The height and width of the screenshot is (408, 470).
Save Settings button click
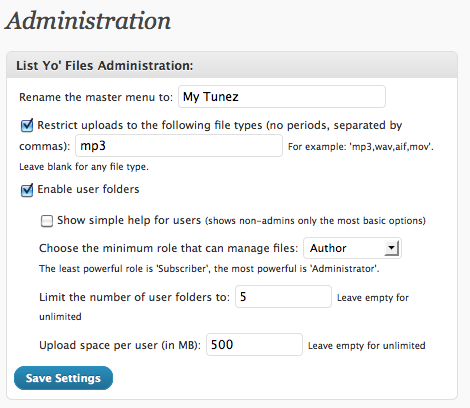tap(63, 378)
